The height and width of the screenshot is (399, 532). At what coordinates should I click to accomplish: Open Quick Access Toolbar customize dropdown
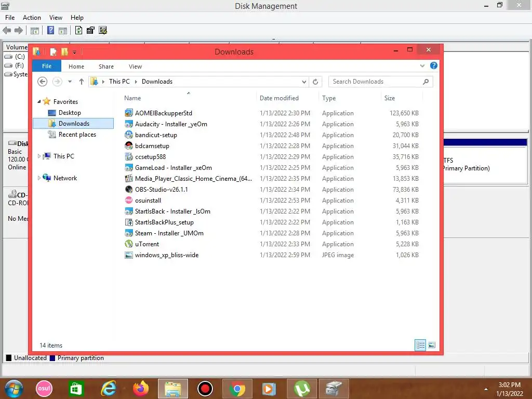(x=74, y=52)
